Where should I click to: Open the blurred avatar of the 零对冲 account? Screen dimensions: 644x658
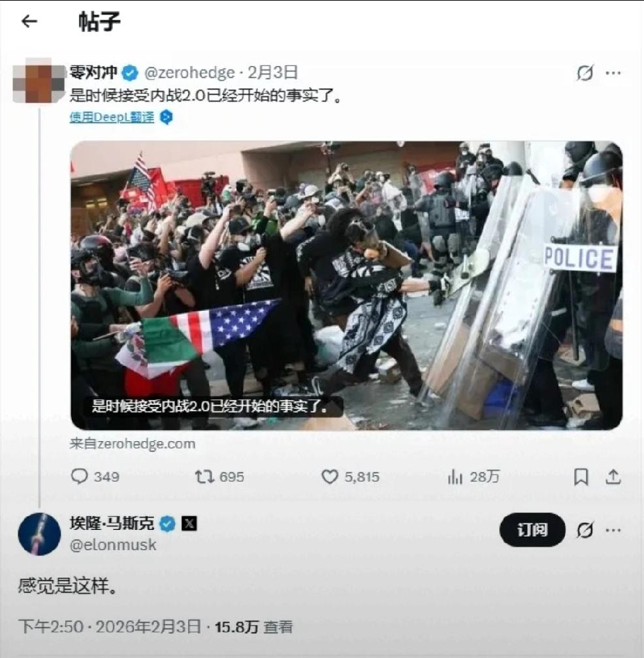click(x=39, y=82)
